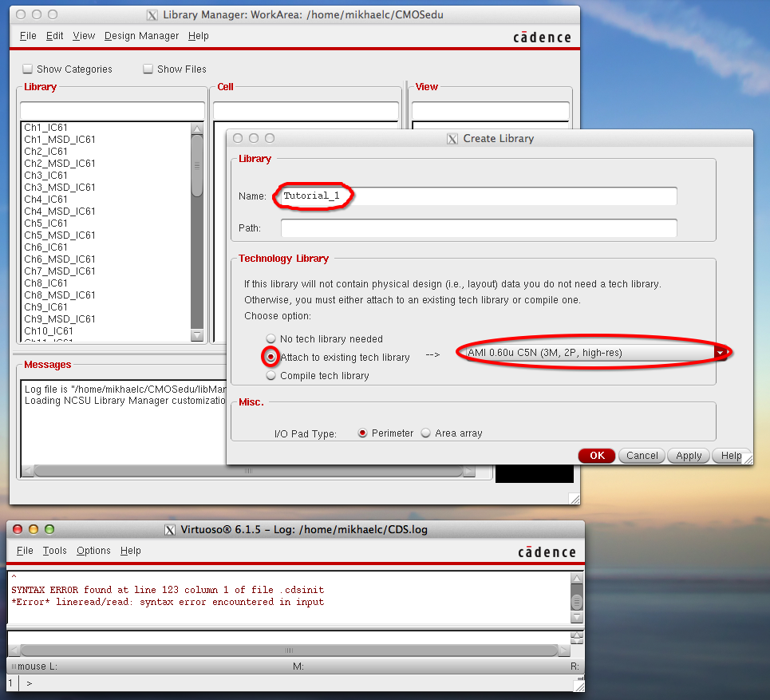Enable the Show Categories checkbox
This screenshot has width=770, height=700.
[27, 69]
